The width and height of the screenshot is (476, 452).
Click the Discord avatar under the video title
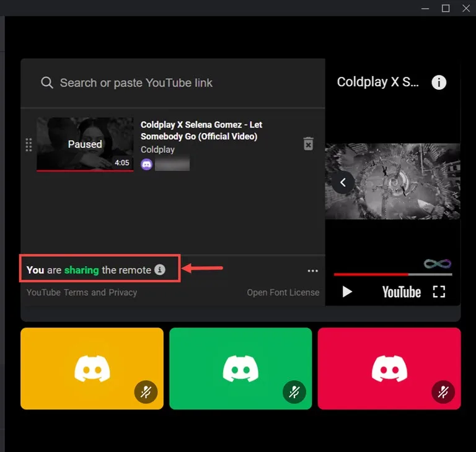click(147, 165)
